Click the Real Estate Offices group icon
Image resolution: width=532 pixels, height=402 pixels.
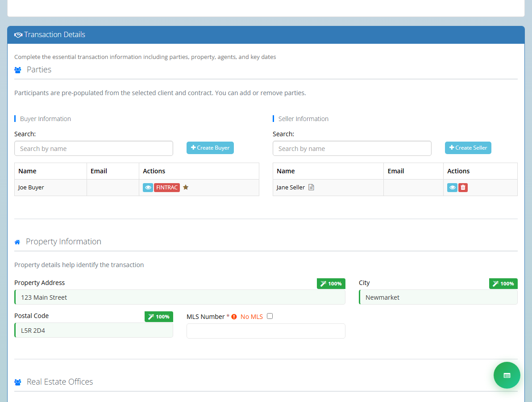click(x=18, y=382)
